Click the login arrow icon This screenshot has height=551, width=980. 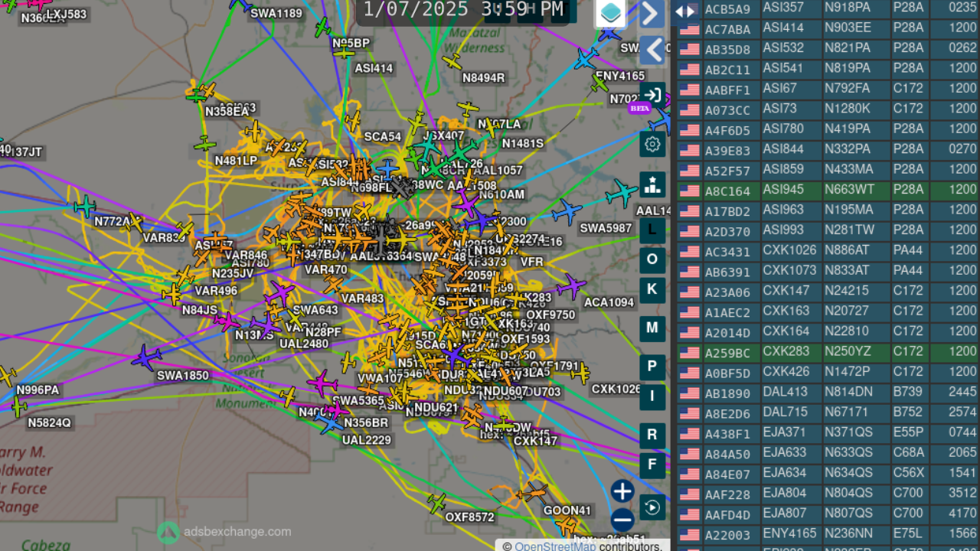tap(652, 95)
